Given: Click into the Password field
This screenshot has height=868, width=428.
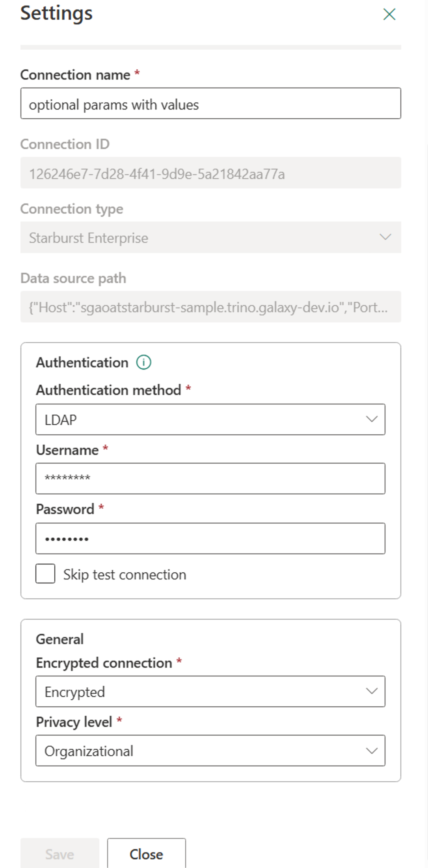Looking at the screenshot, I should click(x=210, y=538).
